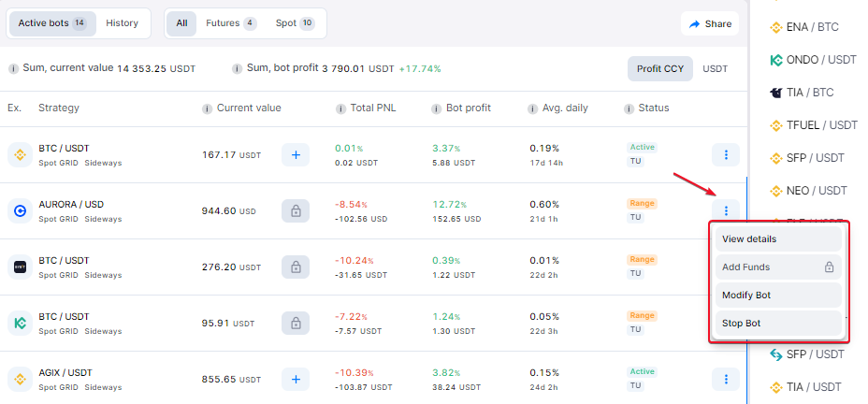The width and height of the screenshot is (868, 404).
Task: Switch to the History tab
Action: click(x=122, y=23)
